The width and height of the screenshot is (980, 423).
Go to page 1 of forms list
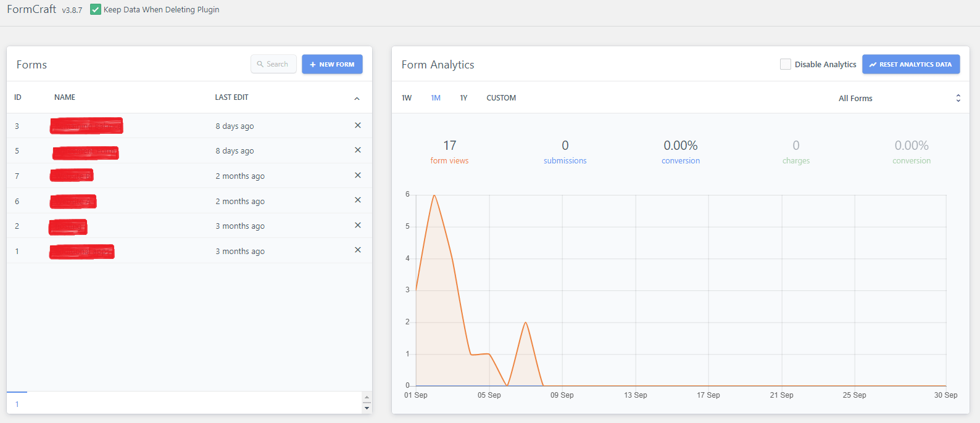pos(17,404)
